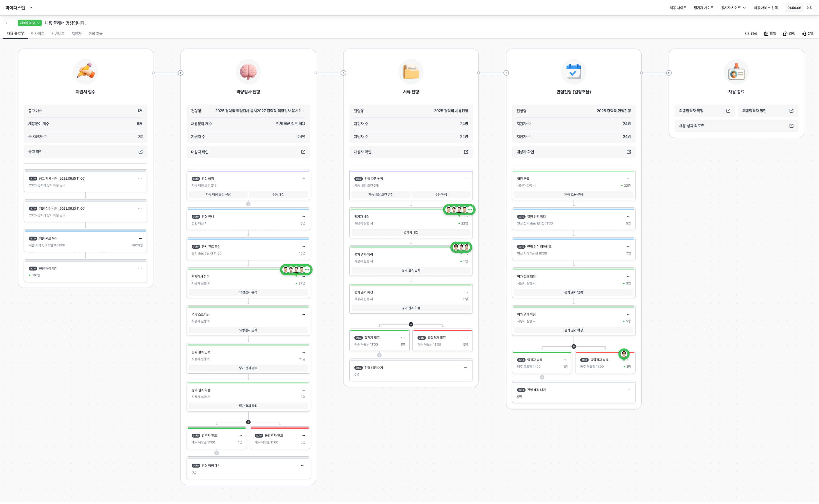Click plus node below 역량검사 평가 결과 확정
This screenshot has width=819, height=504.
point(248,422)
